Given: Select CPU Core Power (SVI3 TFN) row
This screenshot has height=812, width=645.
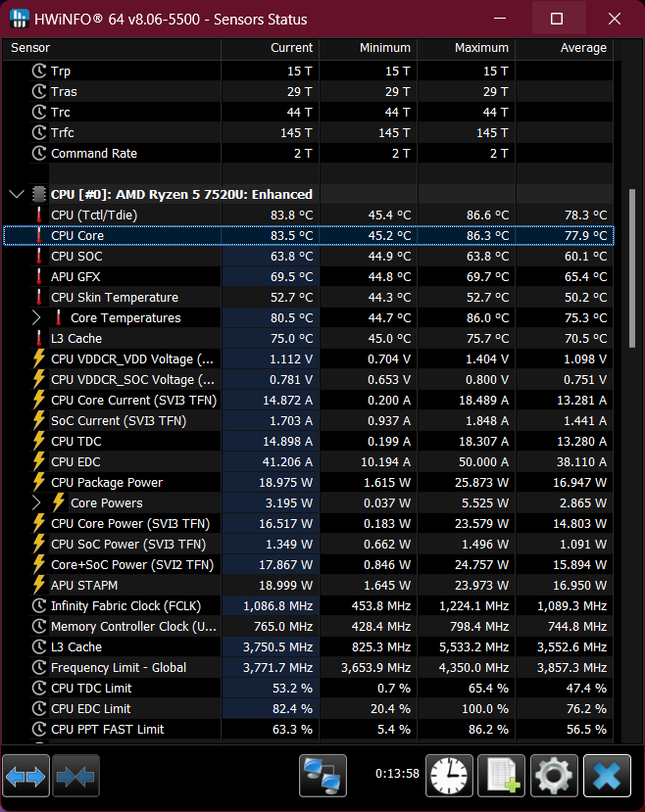Looking at the screenshot, I should click(309, 524).
